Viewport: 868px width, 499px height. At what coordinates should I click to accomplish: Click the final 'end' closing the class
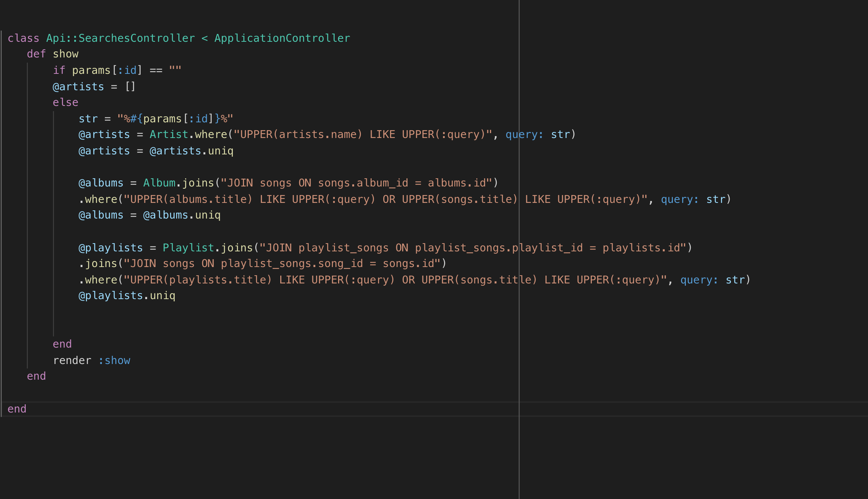point(17,409)
